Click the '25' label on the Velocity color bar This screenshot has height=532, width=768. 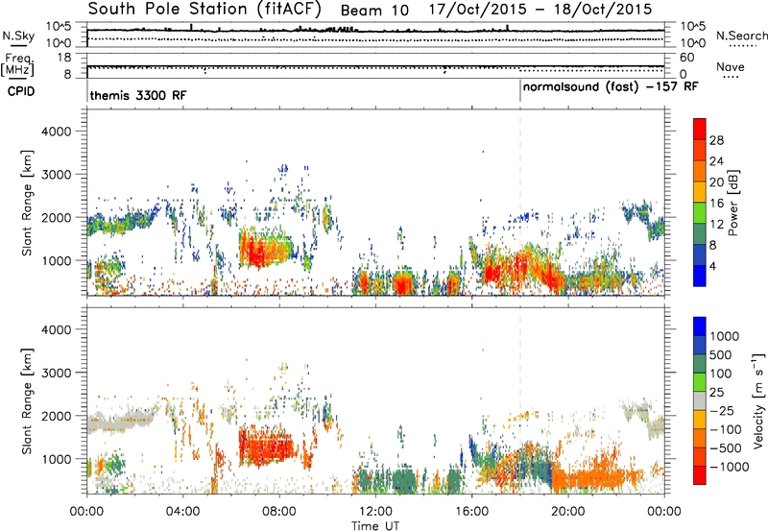coord(717,392)
